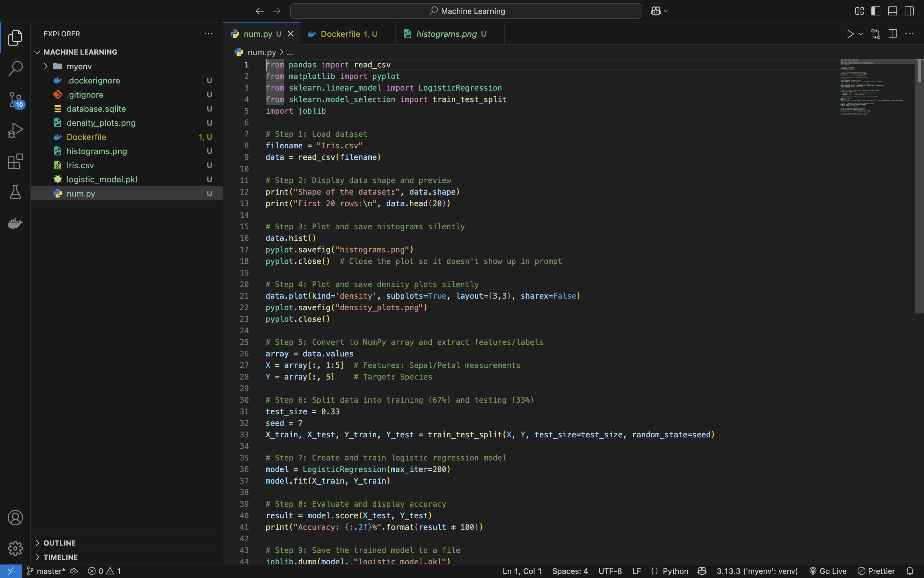
Task: Click Copilot status icon in status bar
Action: (x=702, y=571)
